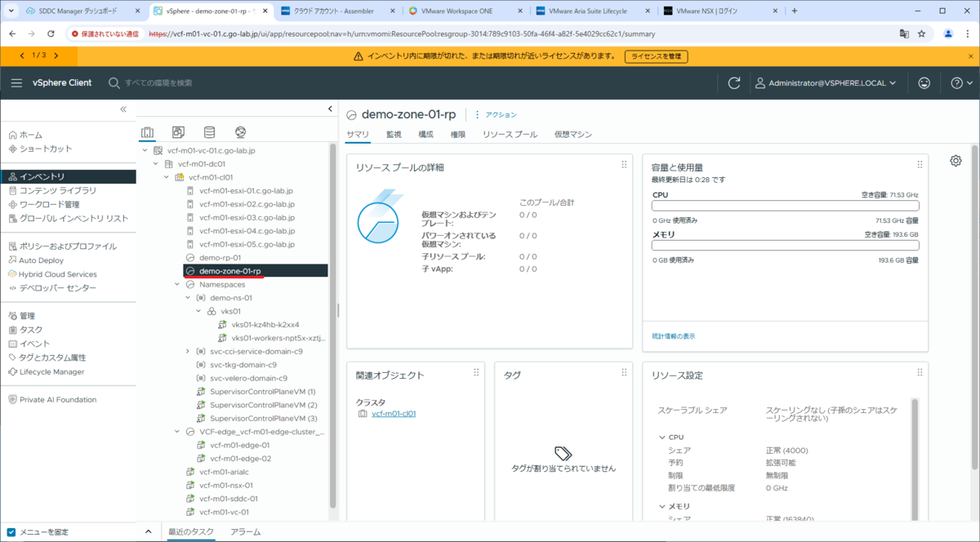Viewport: 980px width, 542px height.
Task: Open アラーム bottom panel tab
Action: pyautogui.click(x=245, y=532)
